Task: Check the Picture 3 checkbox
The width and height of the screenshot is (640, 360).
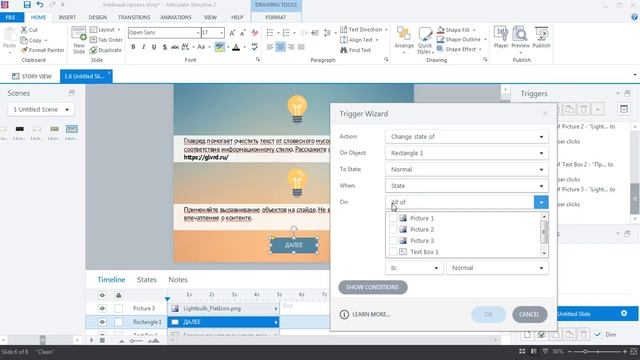Action: coord(393,240)
